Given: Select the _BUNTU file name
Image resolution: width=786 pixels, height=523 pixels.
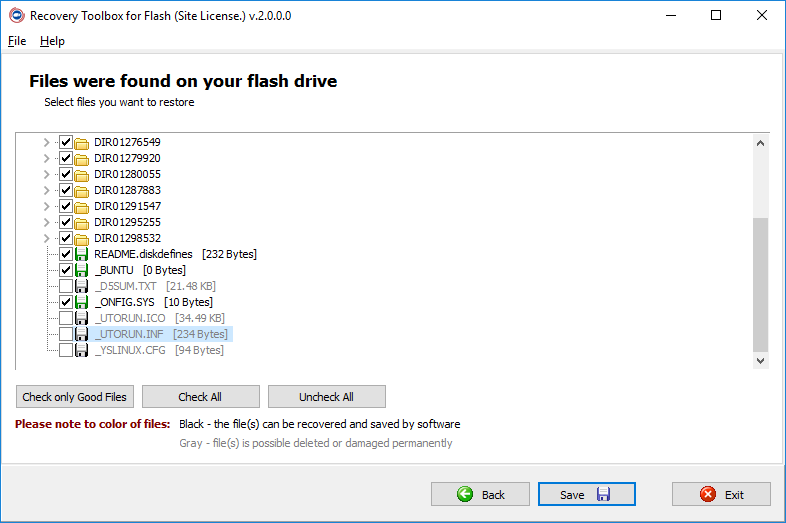Looking at the screenshot, I should pyautogui.click(x=114, y=270).
